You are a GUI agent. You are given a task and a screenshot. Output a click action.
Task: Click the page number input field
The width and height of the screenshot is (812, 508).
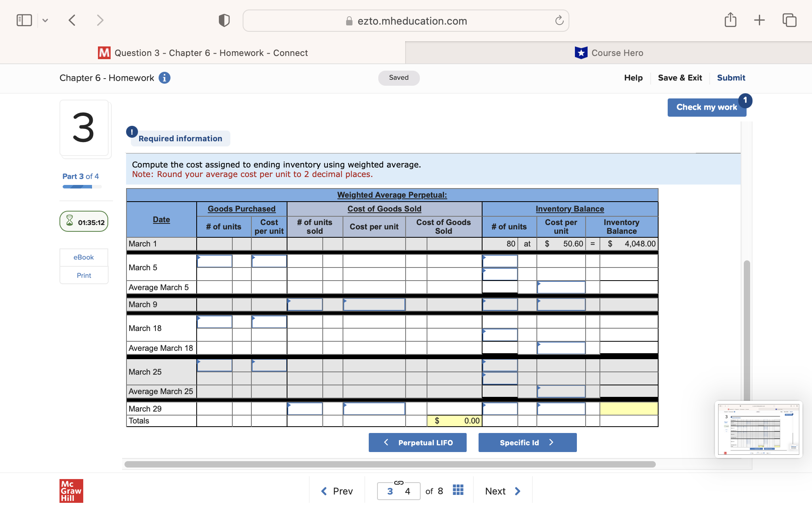click(398, 491)
